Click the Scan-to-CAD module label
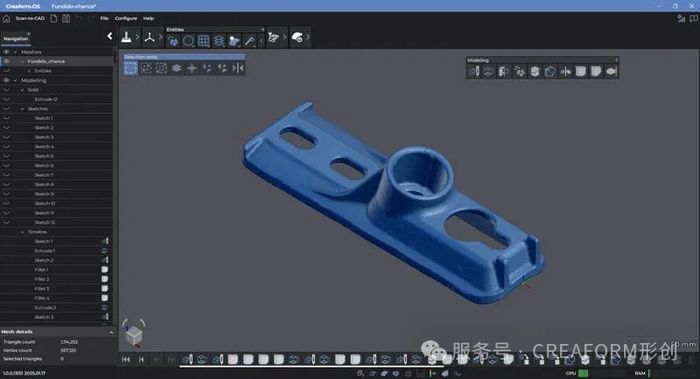This screenshot has width=700, height=379. pyautogui.click(x=30, y=18)
